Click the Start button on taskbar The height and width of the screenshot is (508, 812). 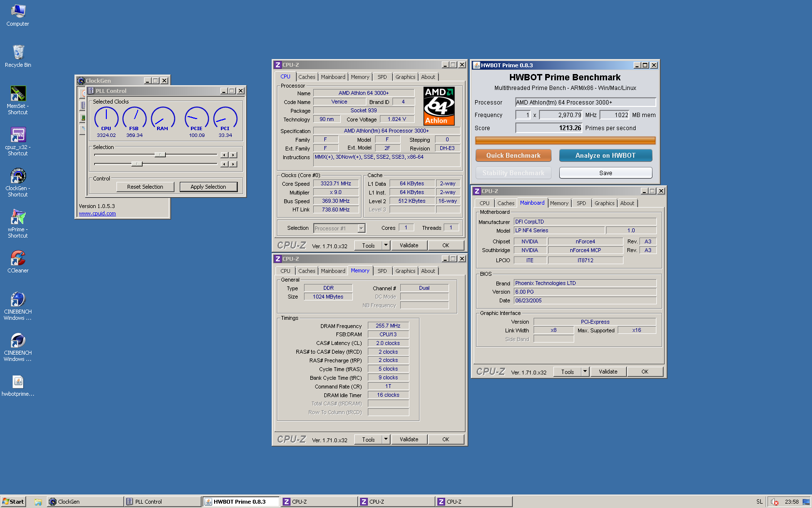tap(13, 502)
